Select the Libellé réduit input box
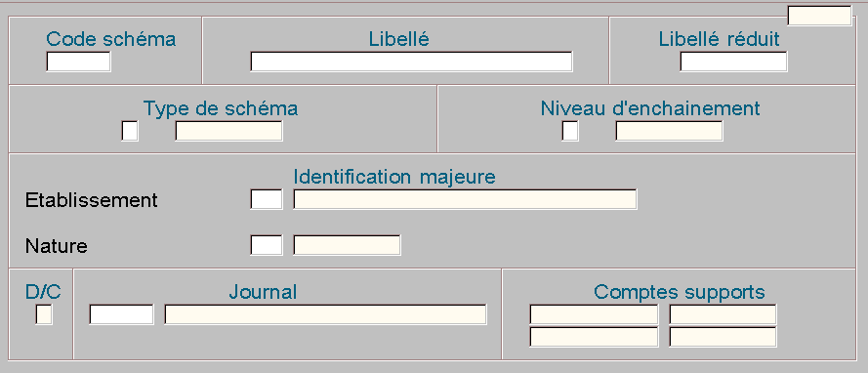This screenshot has width=868, height=373. (733, 62)
